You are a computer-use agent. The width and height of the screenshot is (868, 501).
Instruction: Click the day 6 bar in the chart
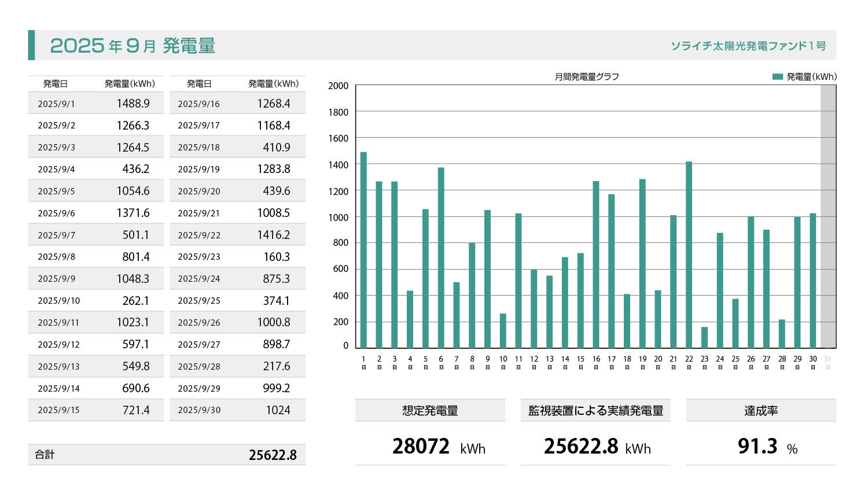point(441,257)
